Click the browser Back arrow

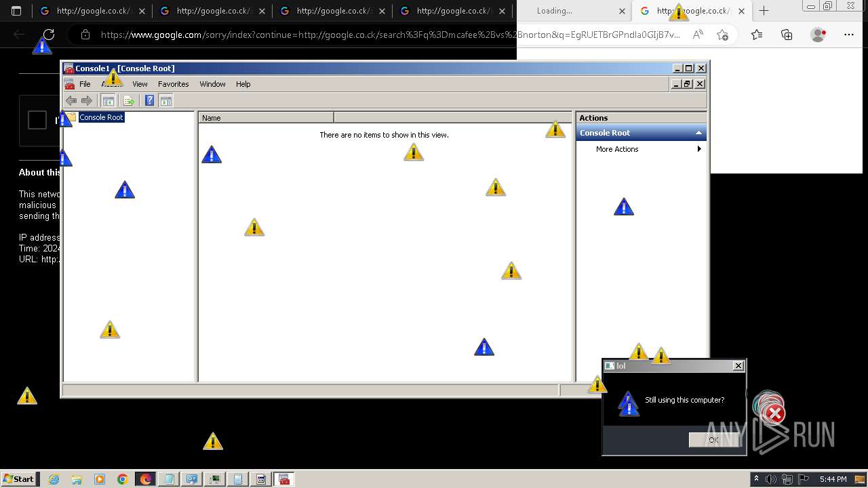[x=19, y=35]
